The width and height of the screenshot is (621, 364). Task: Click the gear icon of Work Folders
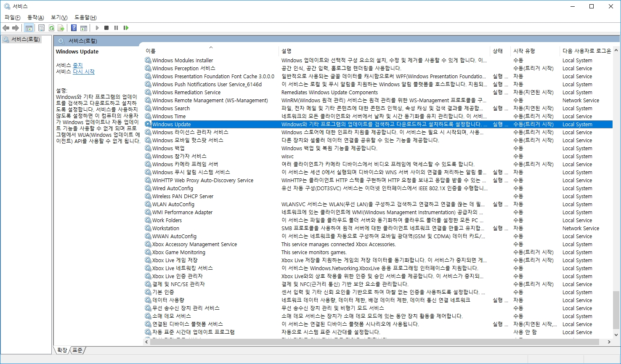(x=148, y=220)
